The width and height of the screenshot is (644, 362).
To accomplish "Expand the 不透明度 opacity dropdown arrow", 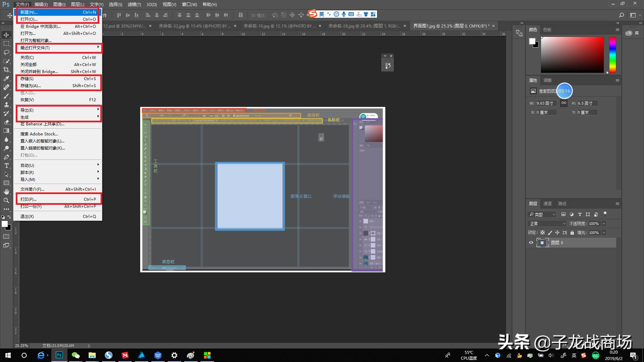I will tap(604, 224).
